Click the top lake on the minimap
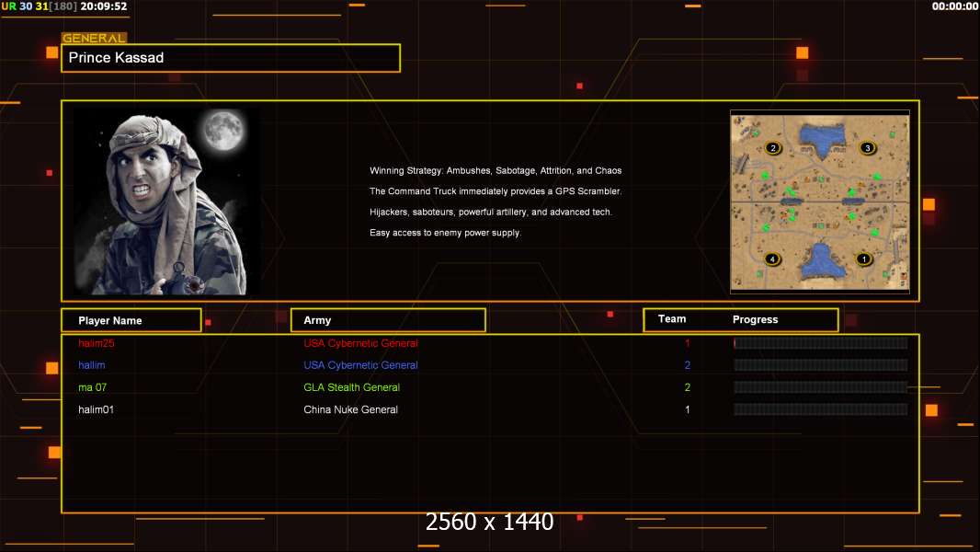 pos(822,137)
